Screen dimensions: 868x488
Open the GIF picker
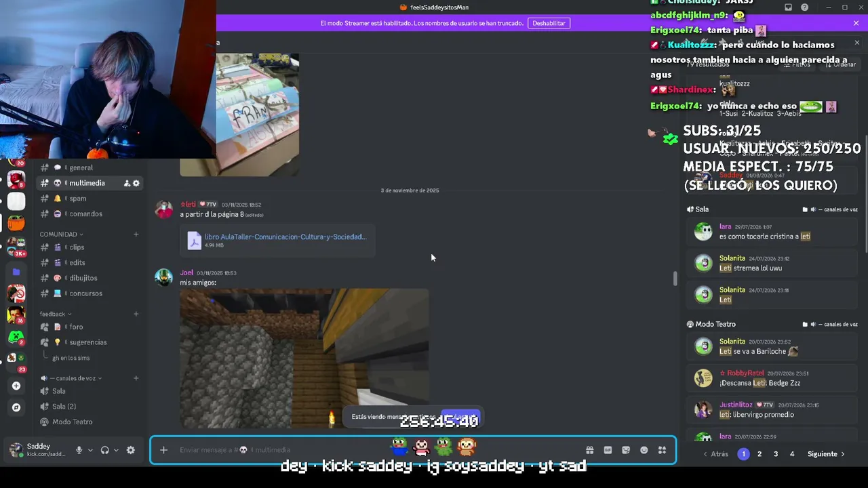(x=608, y=450)
